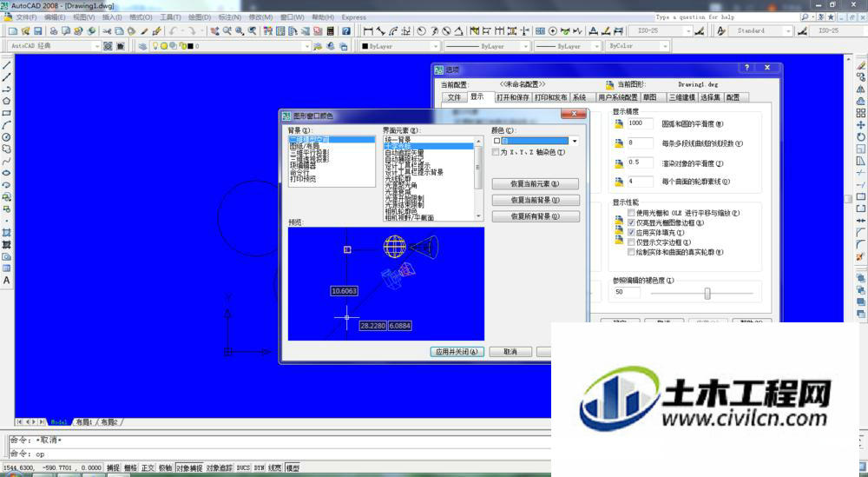Switch to 选择集 tab in options dialog
Image resolution: width=868 pixels, height=477 pixels.
tap(710, 97)
